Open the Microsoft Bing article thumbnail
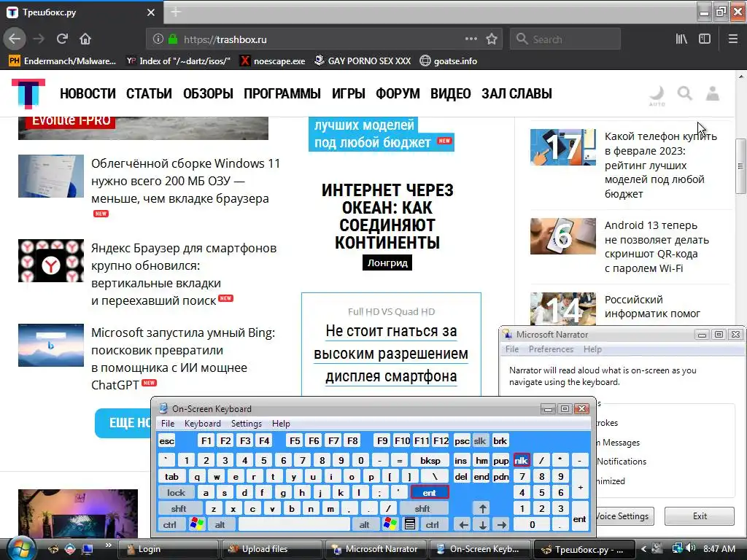The width and height of the screenshot is (747, 560). coord(51,345)
